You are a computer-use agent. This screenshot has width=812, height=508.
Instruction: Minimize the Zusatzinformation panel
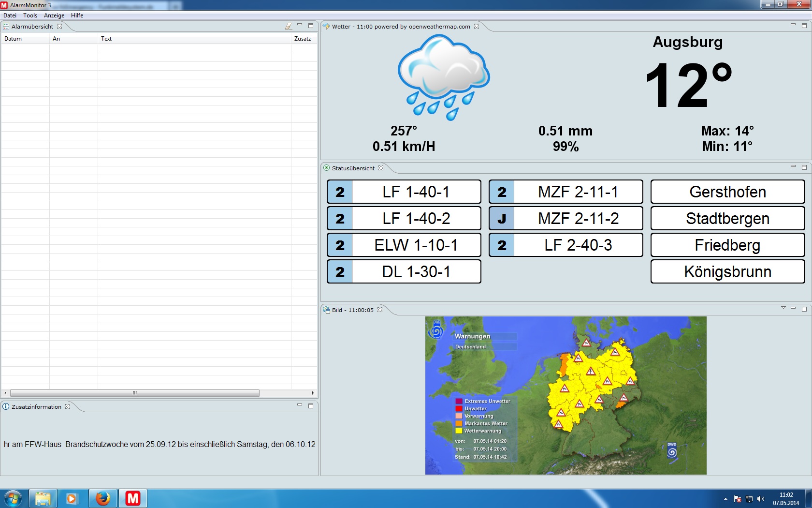[x=300, y=405]
